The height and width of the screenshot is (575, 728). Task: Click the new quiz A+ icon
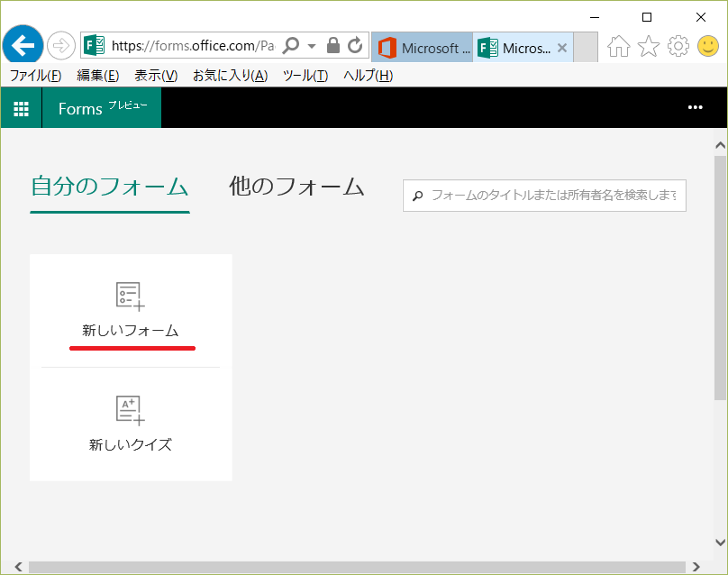[x=131, y=410]
